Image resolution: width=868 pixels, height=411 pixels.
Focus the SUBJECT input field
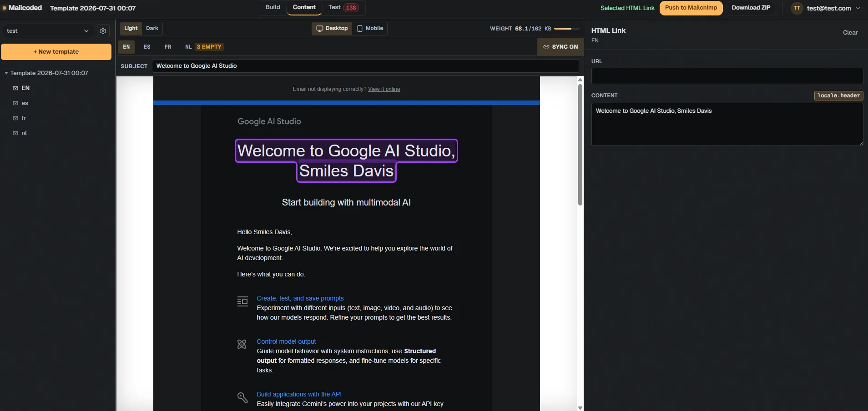click(x=365, y=66)
